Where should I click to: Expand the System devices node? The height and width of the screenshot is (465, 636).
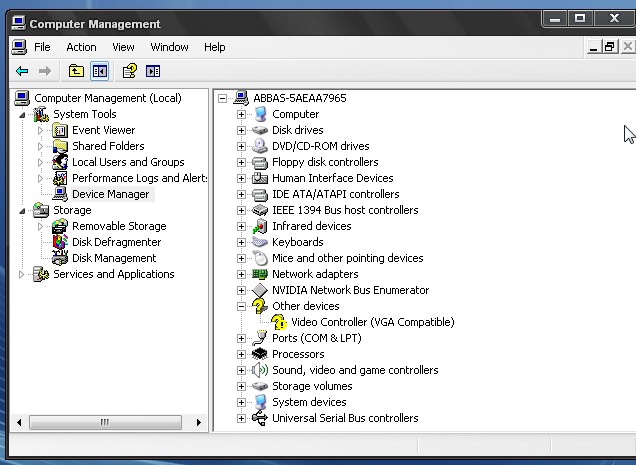(x=241, y=402)
